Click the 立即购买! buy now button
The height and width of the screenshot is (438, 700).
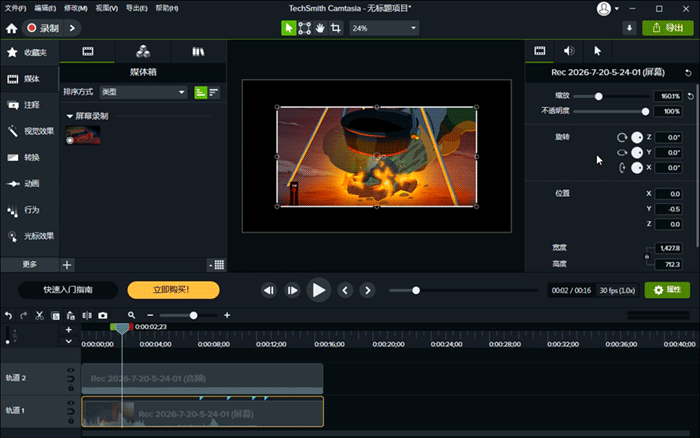[x=173, y=290]
